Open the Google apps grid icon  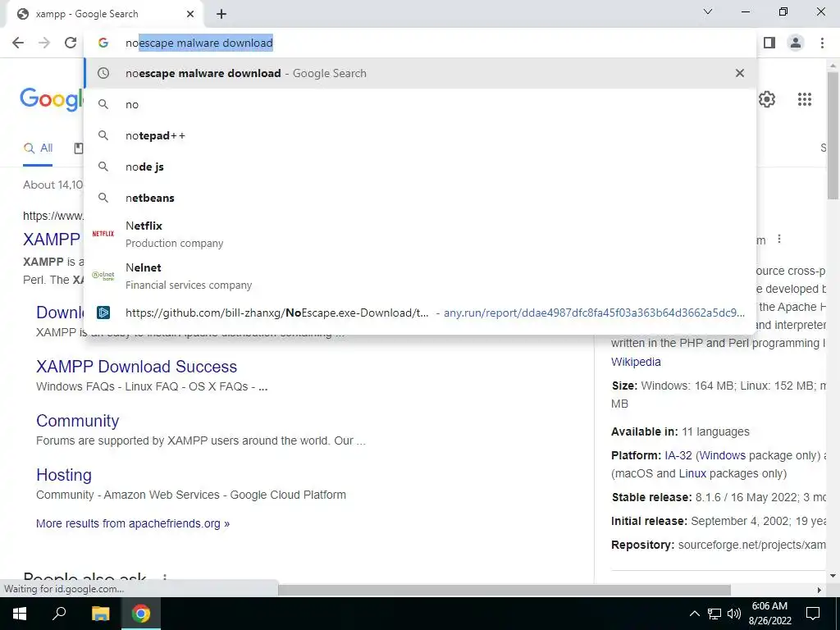(804, 99)
